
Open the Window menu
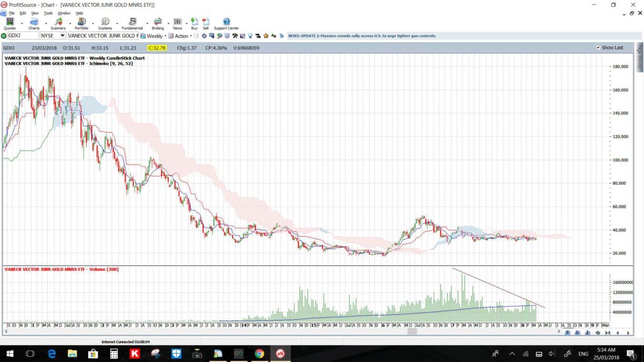(64, 13)
